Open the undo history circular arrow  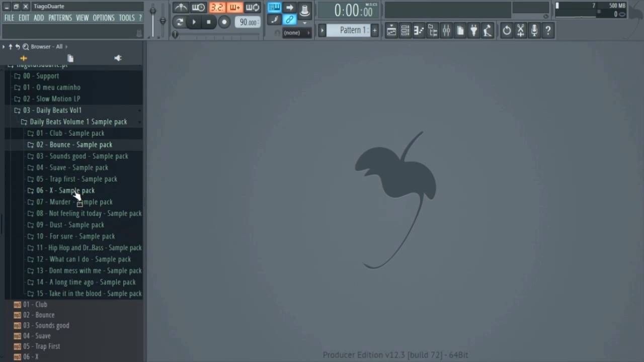[507, 31]
